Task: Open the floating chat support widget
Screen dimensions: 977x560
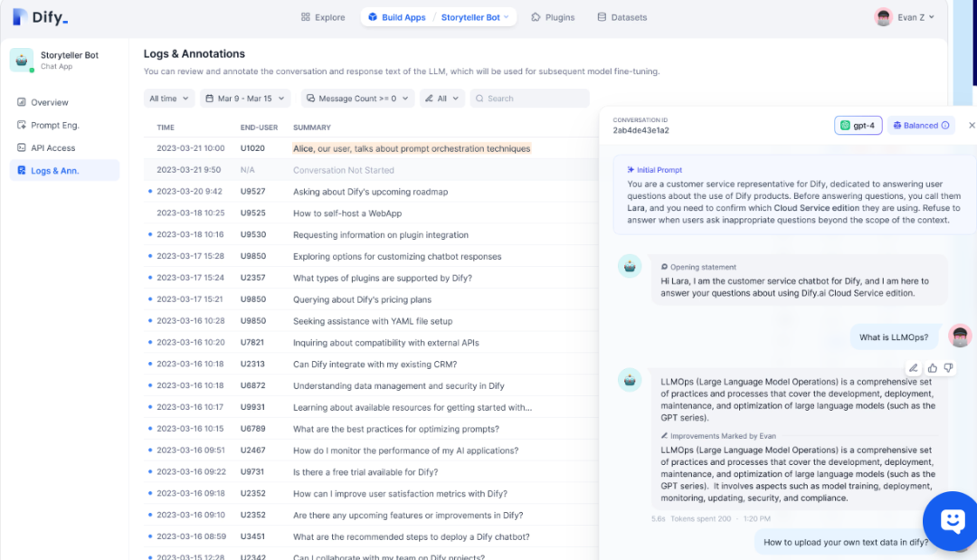Action: coord(951,520)
